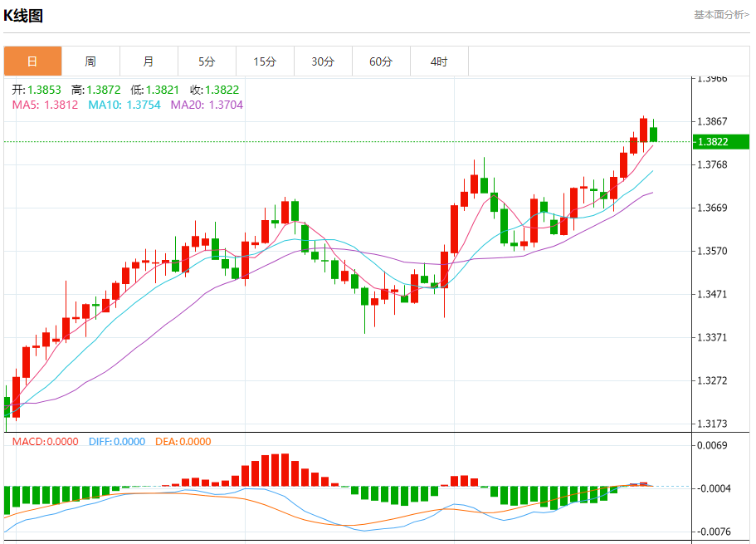Select the 30分 timeframe tab
This screenshot has height=544, width=756.
coord(323,61)
